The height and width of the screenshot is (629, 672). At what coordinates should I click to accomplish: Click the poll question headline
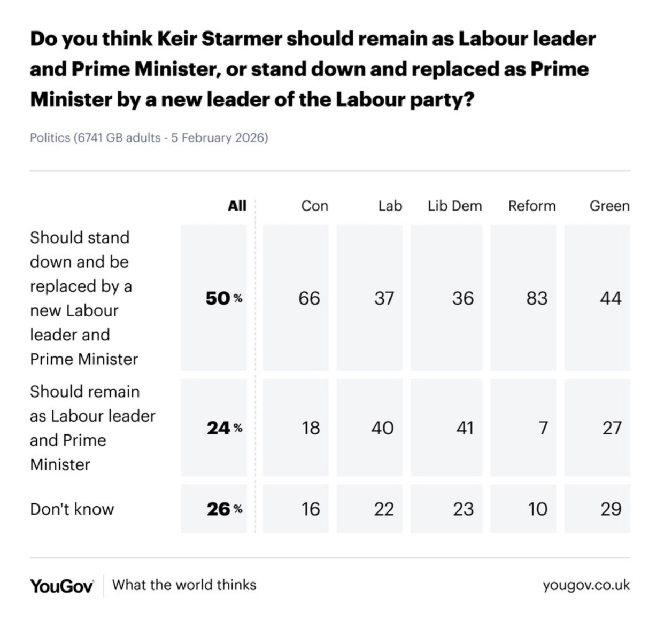point(313,69)
